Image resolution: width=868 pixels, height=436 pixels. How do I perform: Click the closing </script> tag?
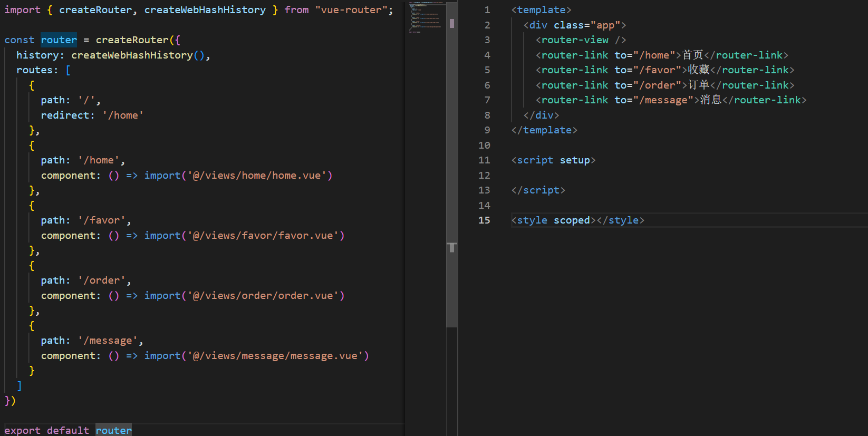[x=538, y=190]
